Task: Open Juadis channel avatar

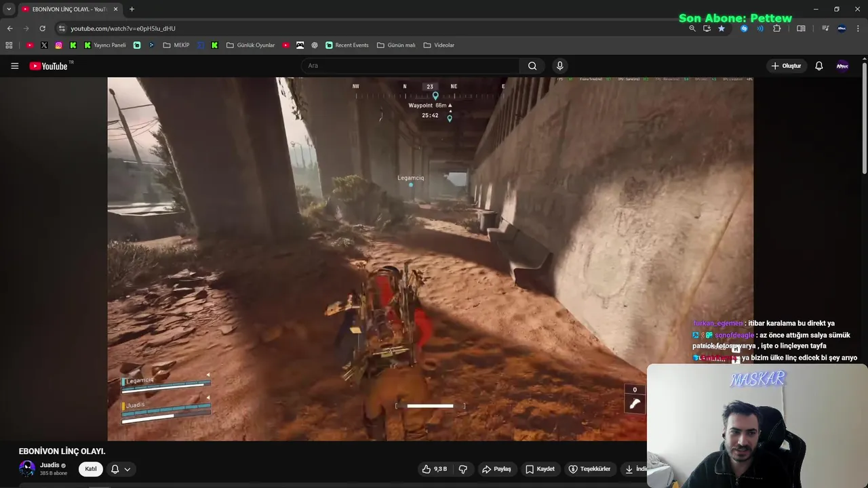Action: pos(26,468)
